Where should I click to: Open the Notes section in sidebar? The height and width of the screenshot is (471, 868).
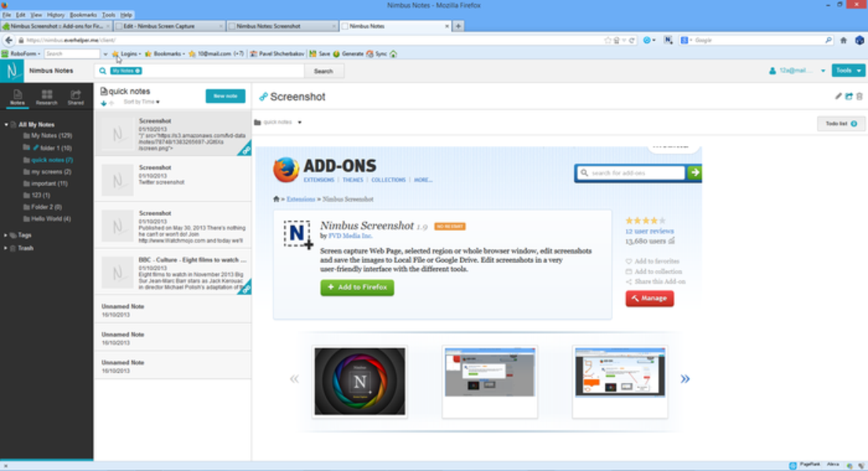[17, 97]
